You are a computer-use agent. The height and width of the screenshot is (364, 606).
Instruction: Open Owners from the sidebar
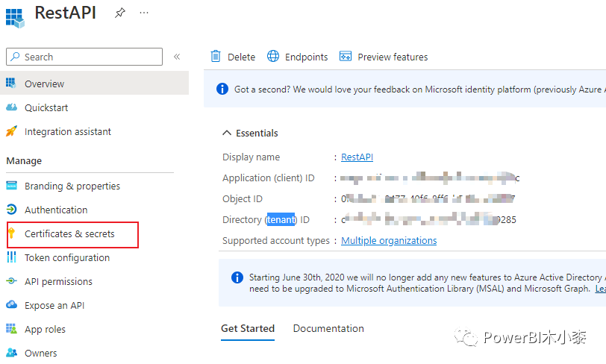click(x=40, y=353)
